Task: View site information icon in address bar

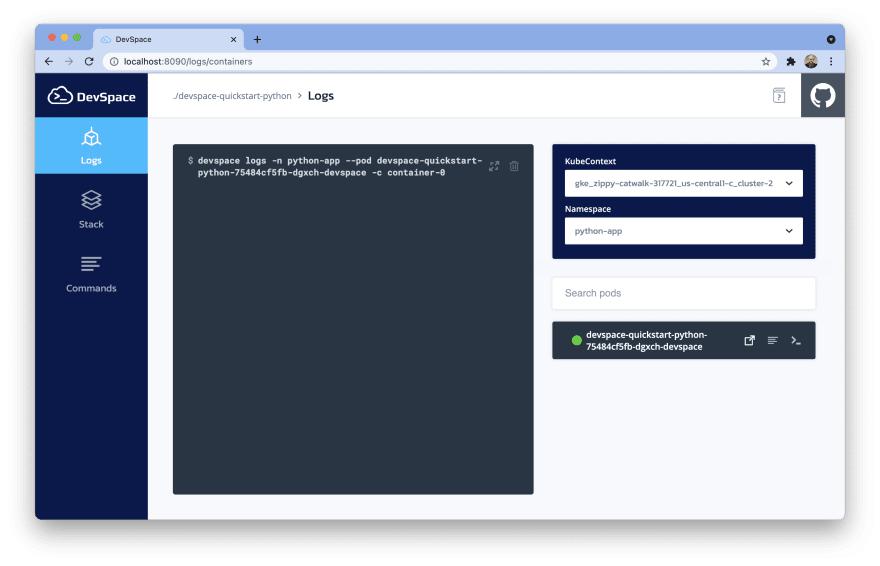Action: (114, 62)
